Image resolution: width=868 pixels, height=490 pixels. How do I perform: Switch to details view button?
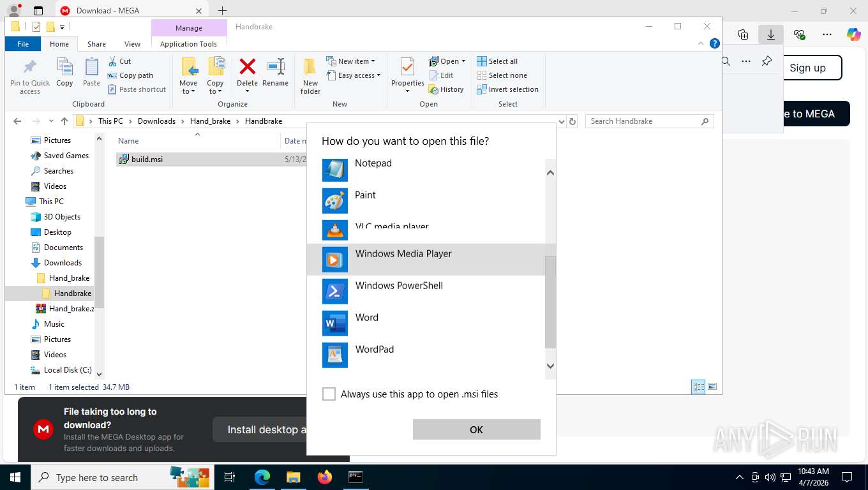click(698, 387)
